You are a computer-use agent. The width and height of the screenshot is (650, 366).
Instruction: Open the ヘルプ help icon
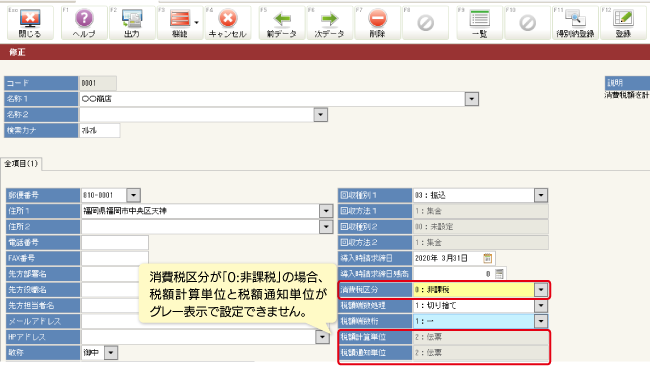(x=84, y=23)
